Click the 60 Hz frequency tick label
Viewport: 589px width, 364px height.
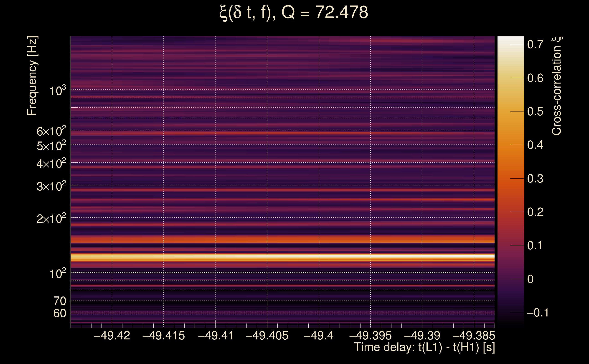click(60, 313)
